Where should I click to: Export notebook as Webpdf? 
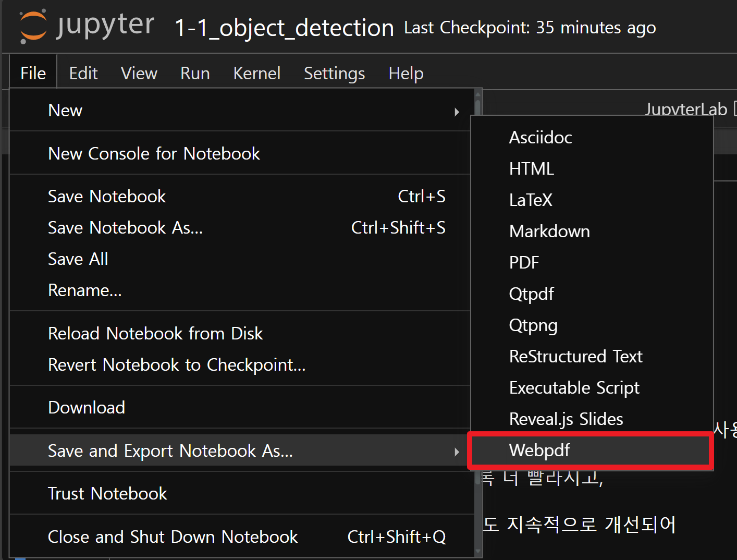pos(592,451)
